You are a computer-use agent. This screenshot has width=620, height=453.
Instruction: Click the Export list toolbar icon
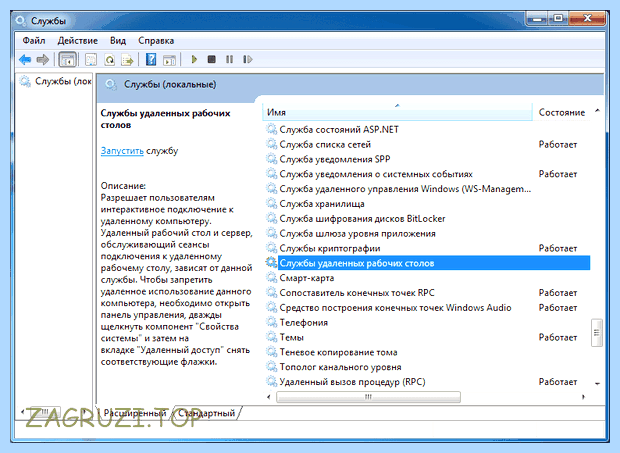(127, 60)
